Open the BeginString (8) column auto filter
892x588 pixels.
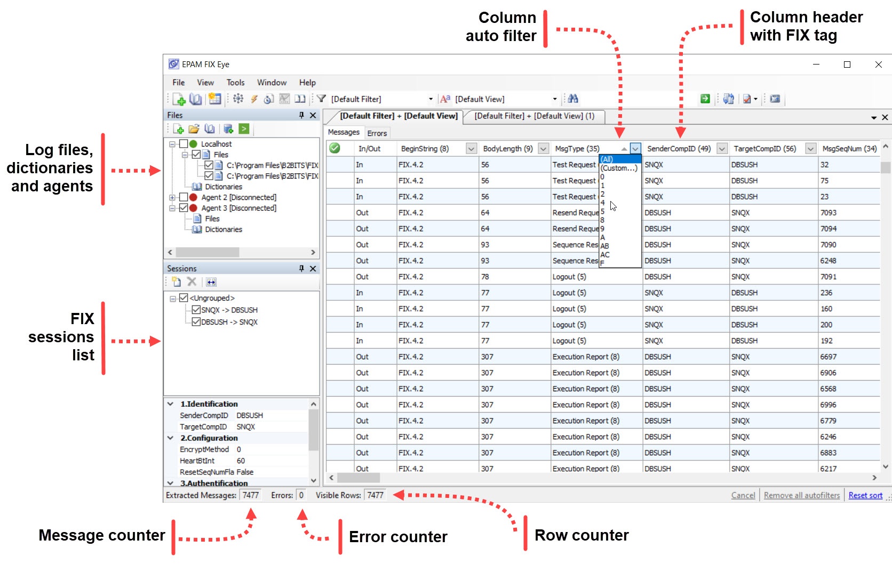[471, 149]
